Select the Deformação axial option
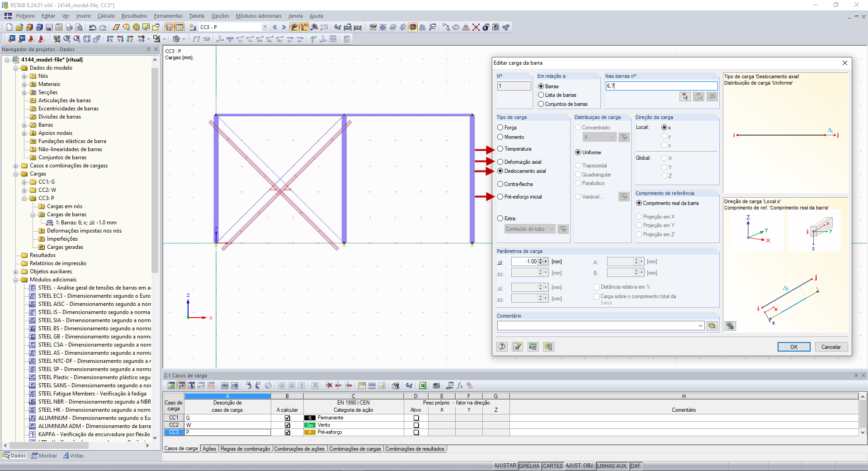 pos(500,162)
